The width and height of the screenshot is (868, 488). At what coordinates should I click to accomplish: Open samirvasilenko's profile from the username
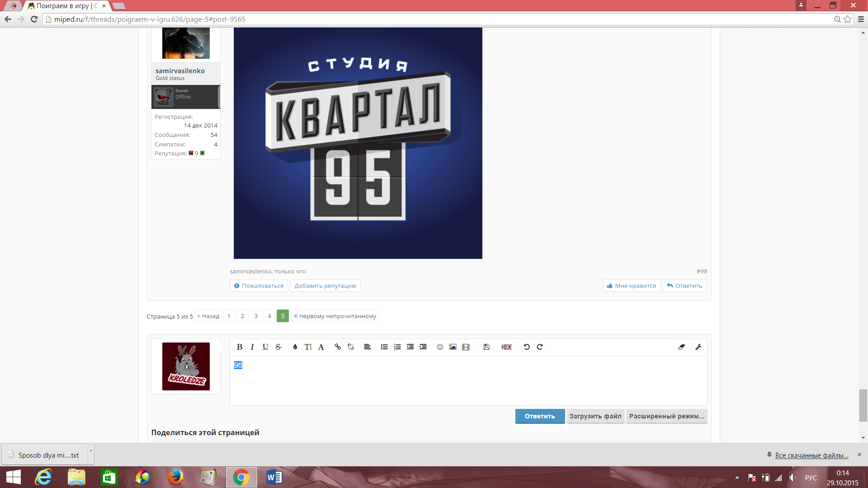[180, 71]
